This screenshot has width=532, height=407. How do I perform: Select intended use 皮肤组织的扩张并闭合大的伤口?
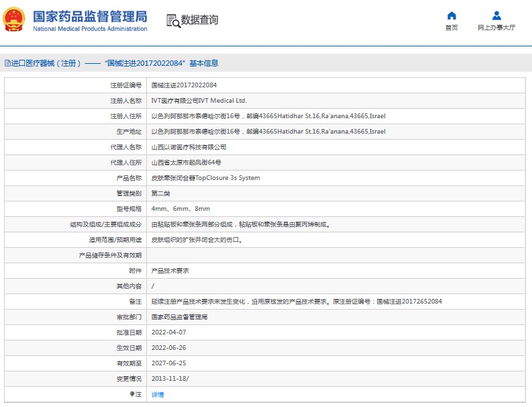(x=197, y=240)
